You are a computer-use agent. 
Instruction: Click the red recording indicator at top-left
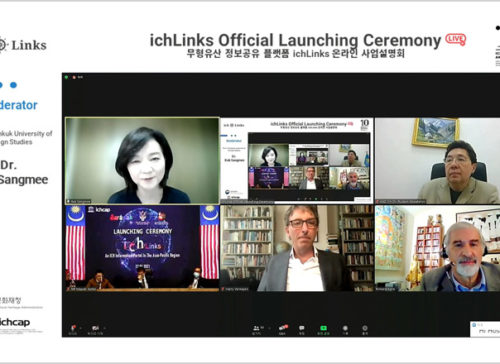tap(74, 77)
